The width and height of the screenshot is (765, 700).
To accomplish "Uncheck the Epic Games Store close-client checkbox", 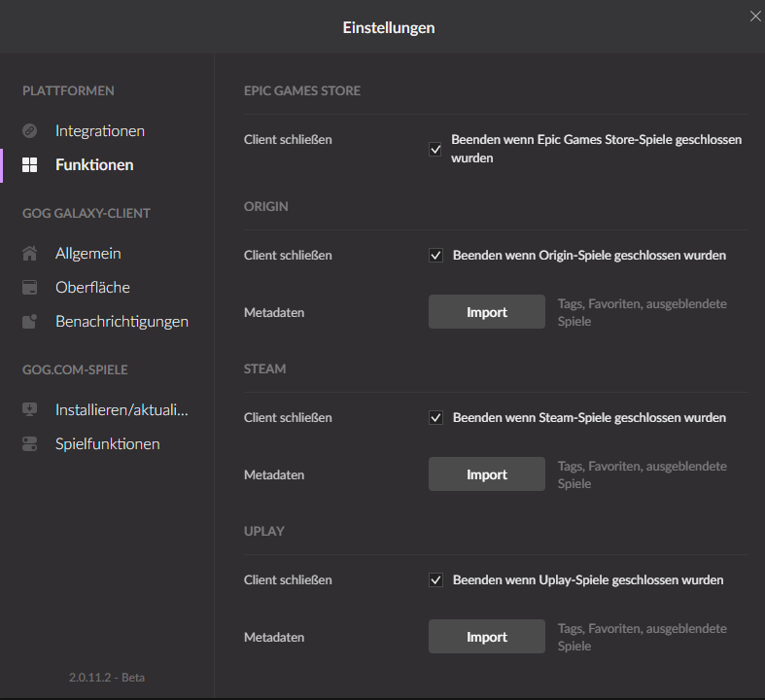I will click(435, 150).
